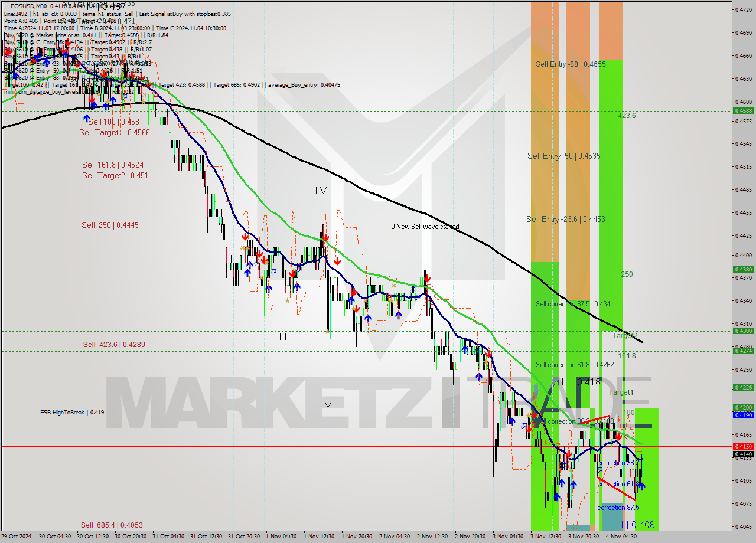Click the 'Sell Entry -88 | 0.4655' label
The height and width of the screenshot is (543, 756).
[x=571, y=64]
